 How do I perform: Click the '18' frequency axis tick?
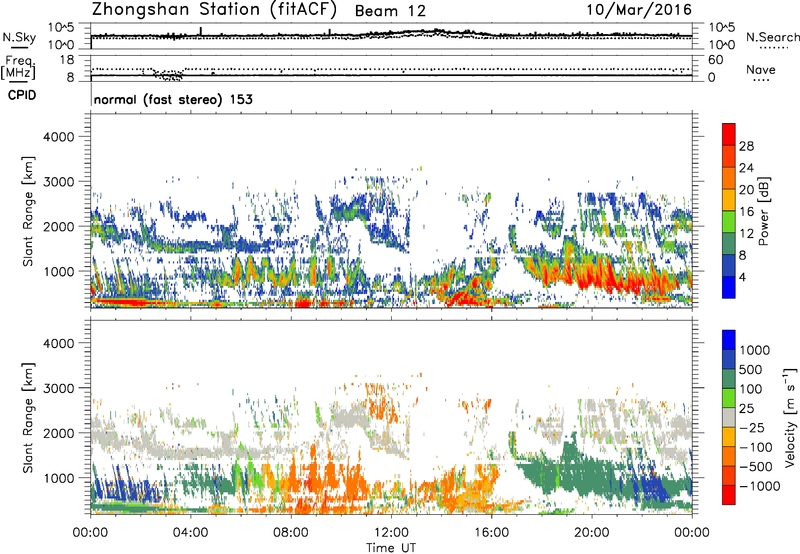click(67, 60)
